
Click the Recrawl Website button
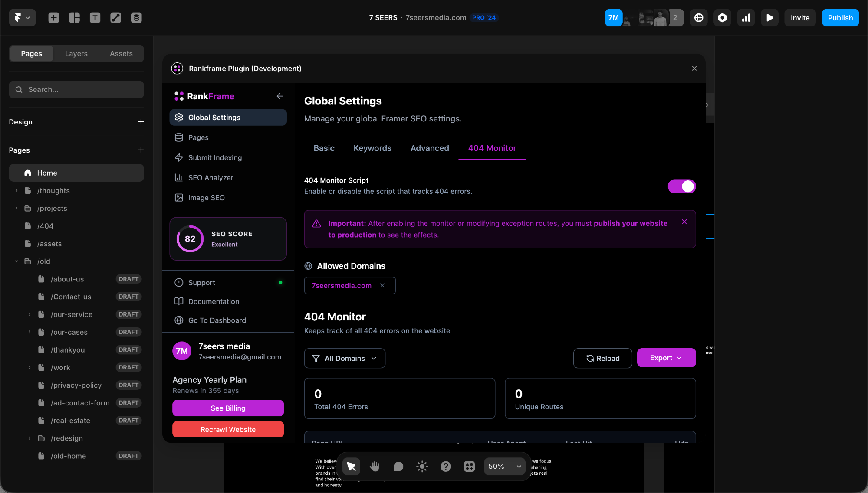click(x=228, y=429)
